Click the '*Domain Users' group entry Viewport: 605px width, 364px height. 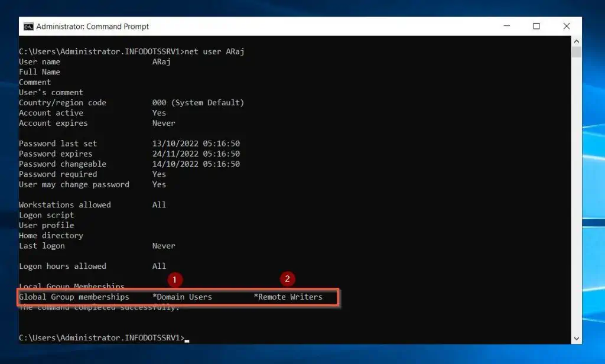pos(182,297)
